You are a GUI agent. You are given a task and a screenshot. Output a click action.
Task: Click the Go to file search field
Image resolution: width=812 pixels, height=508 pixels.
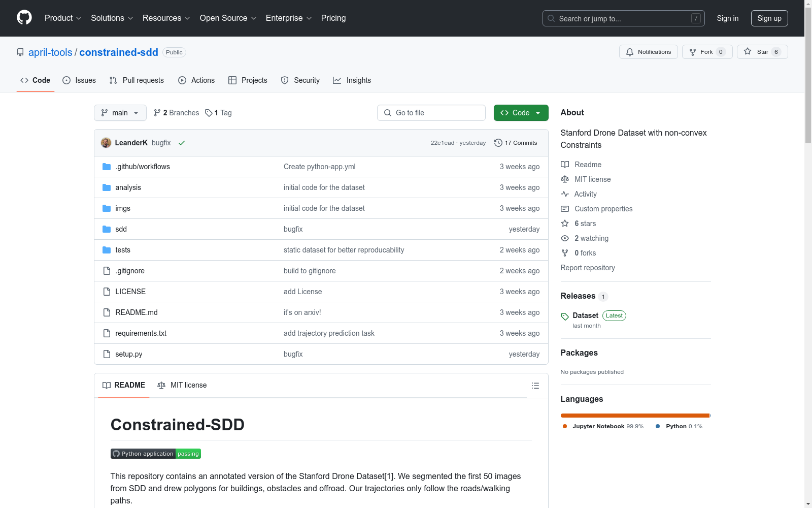click(431, 113)
